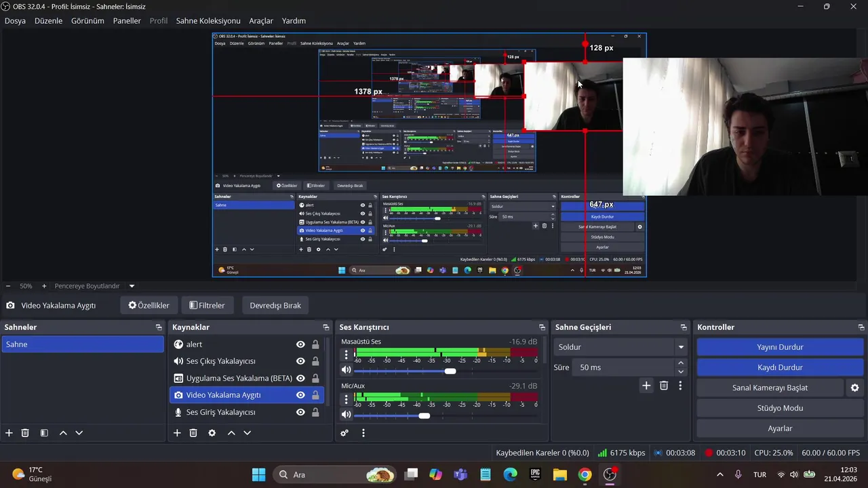This screenshot has width=868, height=488.
Task: Open Soldur transition dropdown
Action: pyautogui.click(x=620, y=347)
